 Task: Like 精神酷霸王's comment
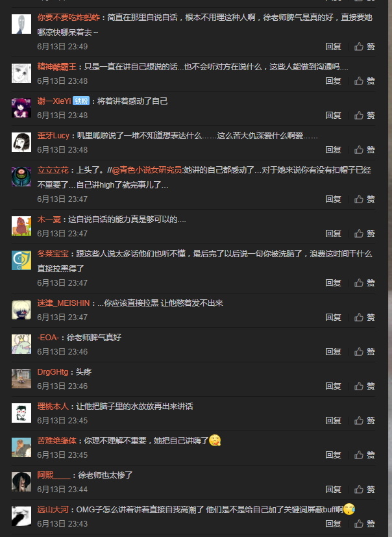tap(364, 81)
